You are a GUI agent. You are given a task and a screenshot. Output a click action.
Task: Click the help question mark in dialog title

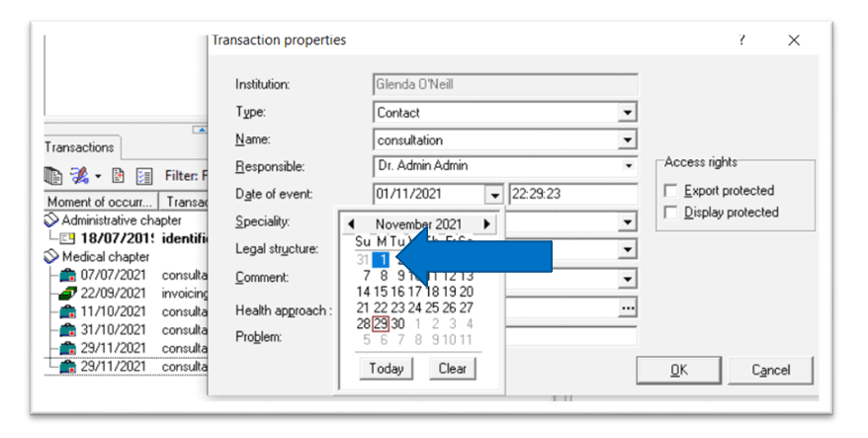coord(741,41)
